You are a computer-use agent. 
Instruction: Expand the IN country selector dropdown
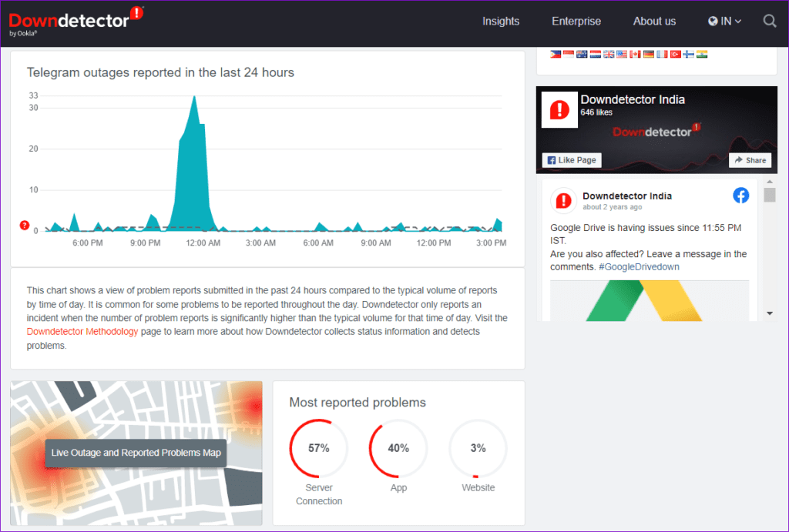point(724,21)
